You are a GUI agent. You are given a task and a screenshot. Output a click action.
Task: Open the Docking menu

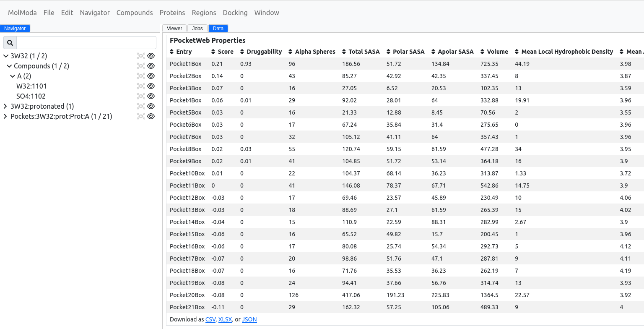coord(235,13)
